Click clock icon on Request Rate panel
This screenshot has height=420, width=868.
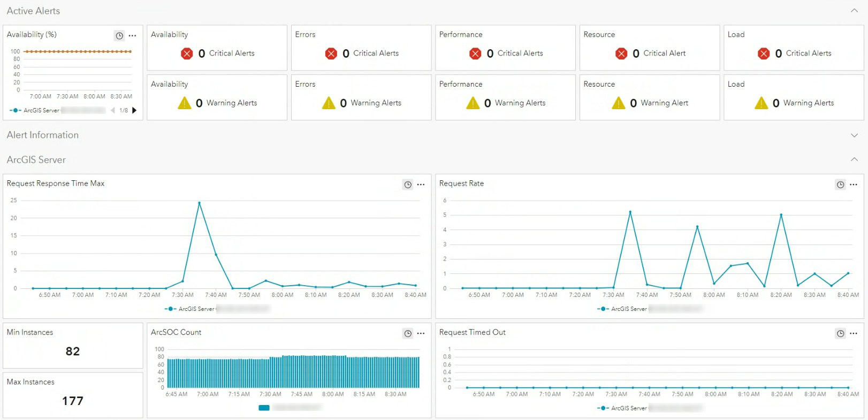(840, 185)
